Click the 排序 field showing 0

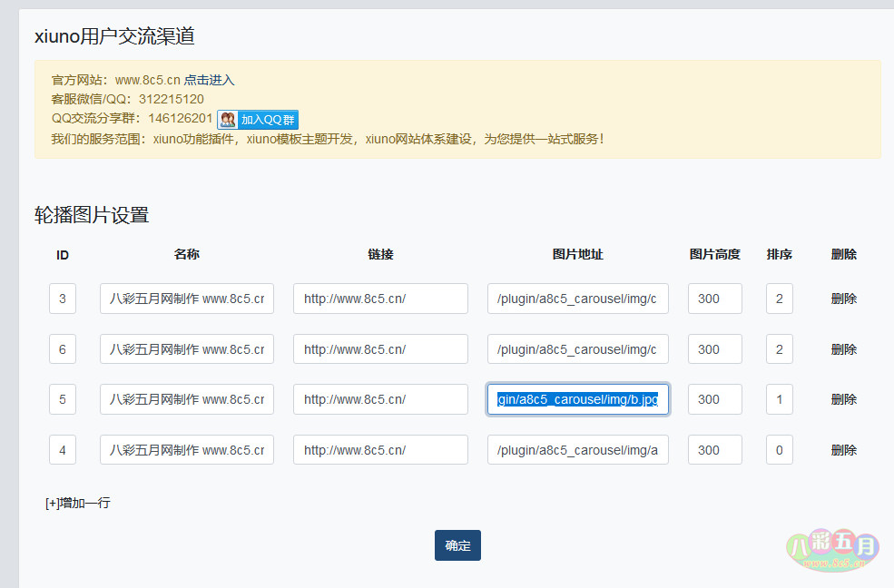[x=780, y=450]
